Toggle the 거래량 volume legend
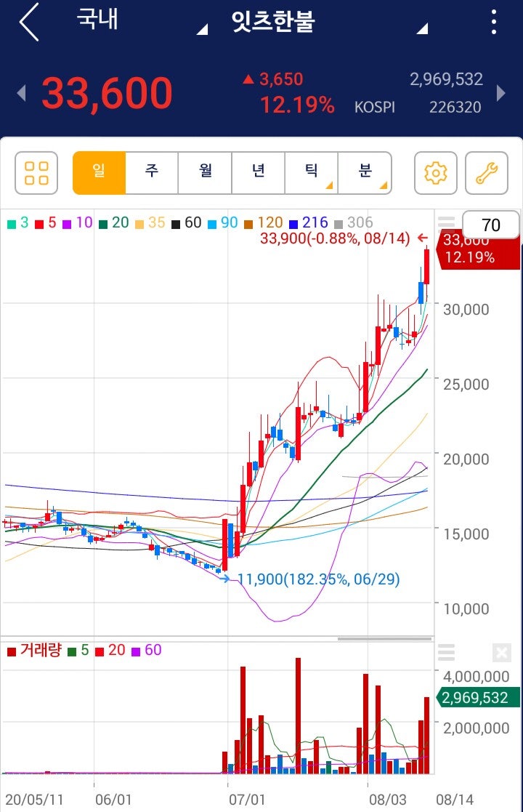523x812 pixels. click(x=34, y=651)
